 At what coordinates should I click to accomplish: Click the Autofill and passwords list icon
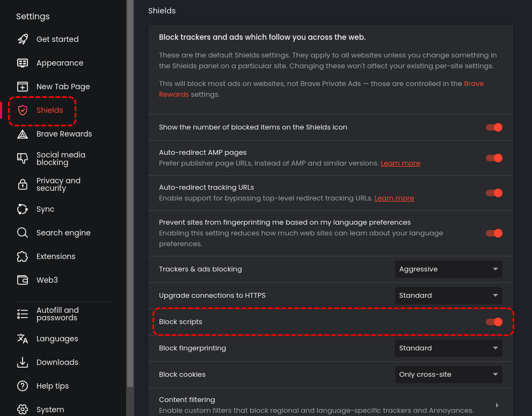click(x=23, y=314)
